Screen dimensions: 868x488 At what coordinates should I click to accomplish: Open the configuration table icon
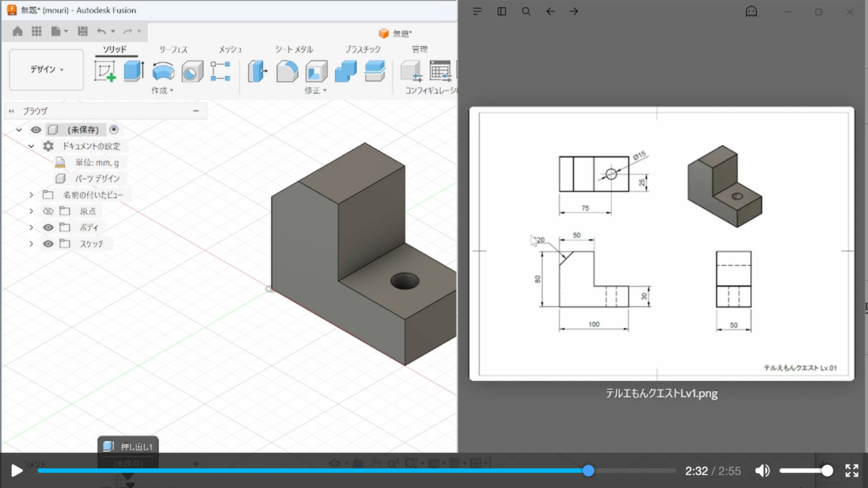tap(440, 71)
